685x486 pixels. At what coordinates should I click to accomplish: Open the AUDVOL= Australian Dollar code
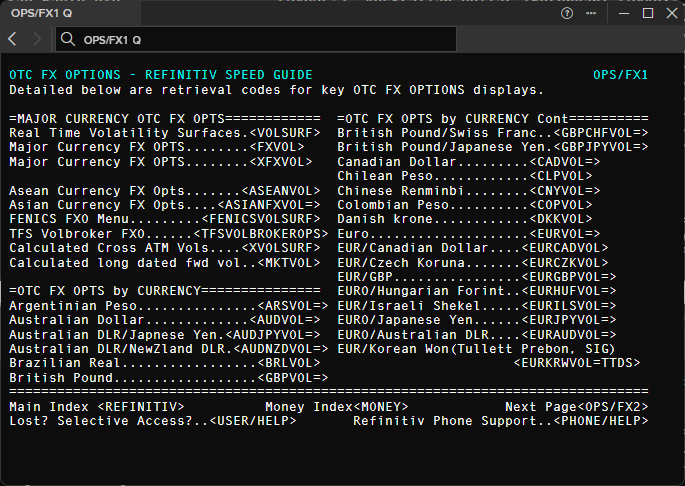pos(285,320)
